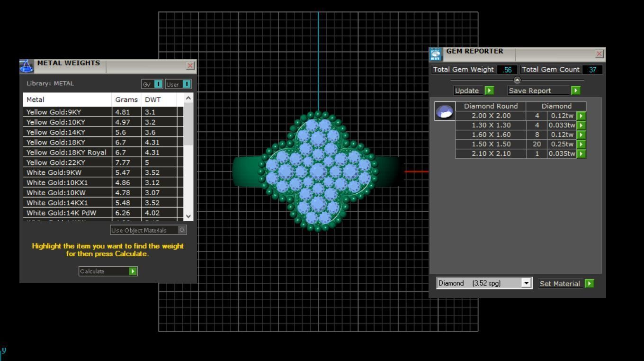Select the White Gold:10KX1 row
The width and height of the screenshot is (644, 361).
103,182
